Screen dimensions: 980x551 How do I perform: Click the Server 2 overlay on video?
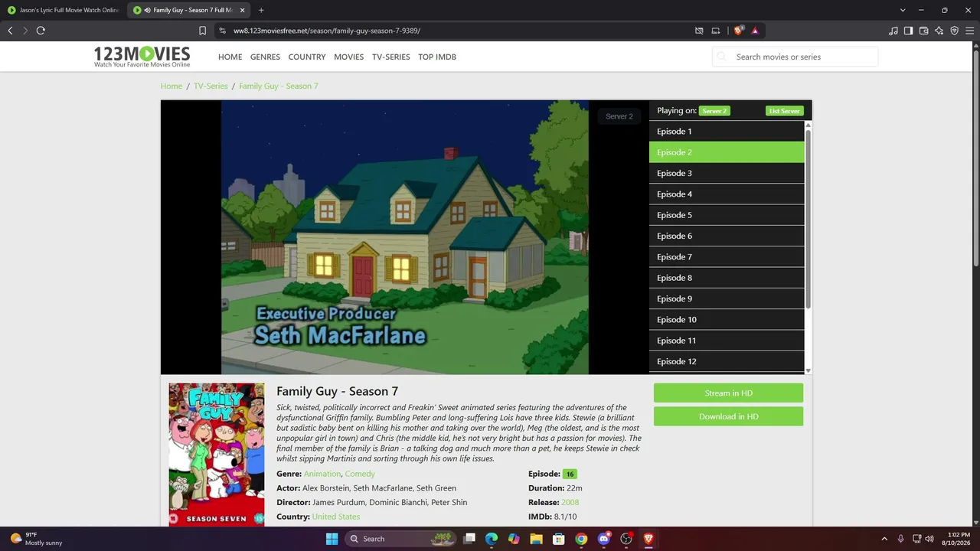pos(619,116)
